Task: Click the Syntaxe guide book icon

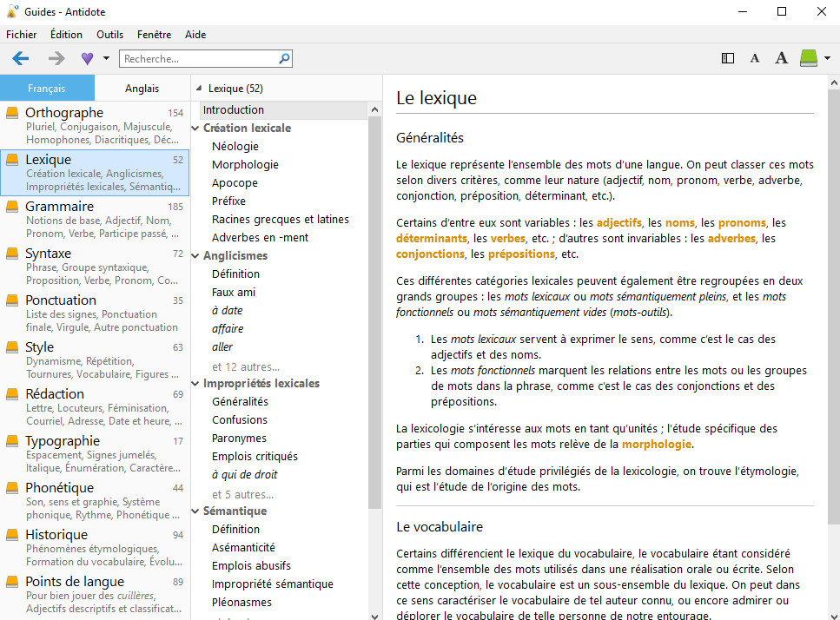Action: 12,254
